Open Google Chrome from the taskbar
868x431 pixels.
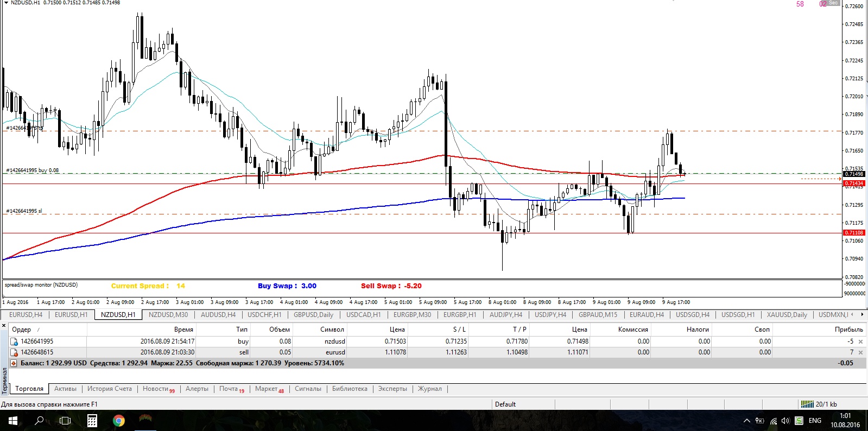pyautogui.click(x=119, y=421)
